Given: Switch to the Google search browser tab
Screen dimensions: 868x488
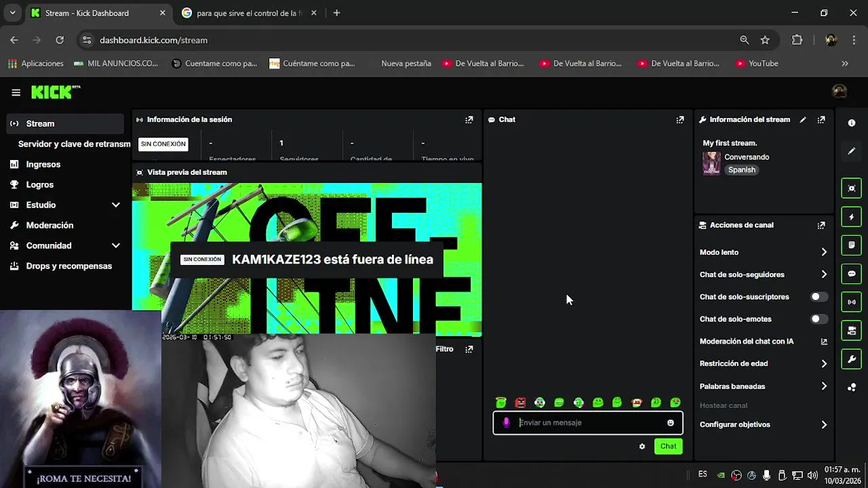Looking at the screenshot, I should (249, 13).
